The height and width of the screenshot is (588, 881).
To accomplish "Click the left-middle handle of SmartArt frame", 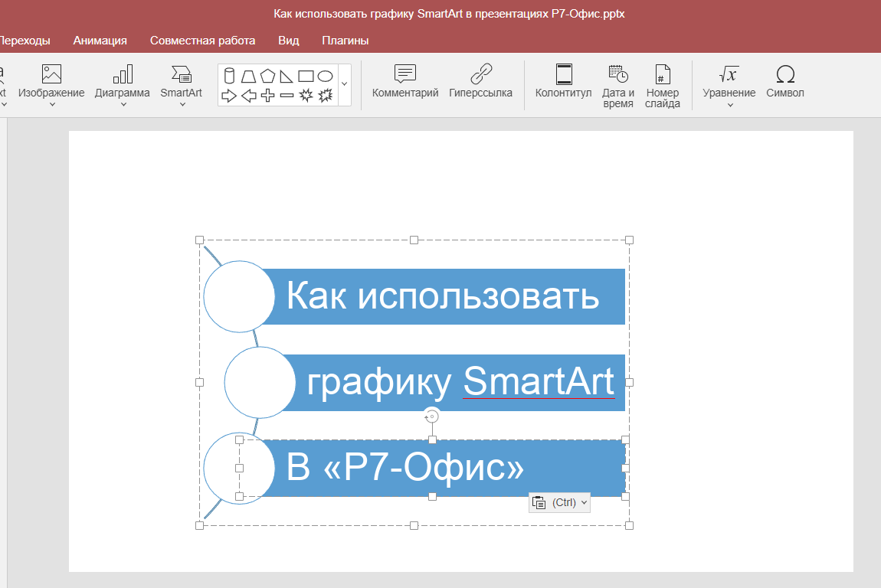I will point(199,383).
